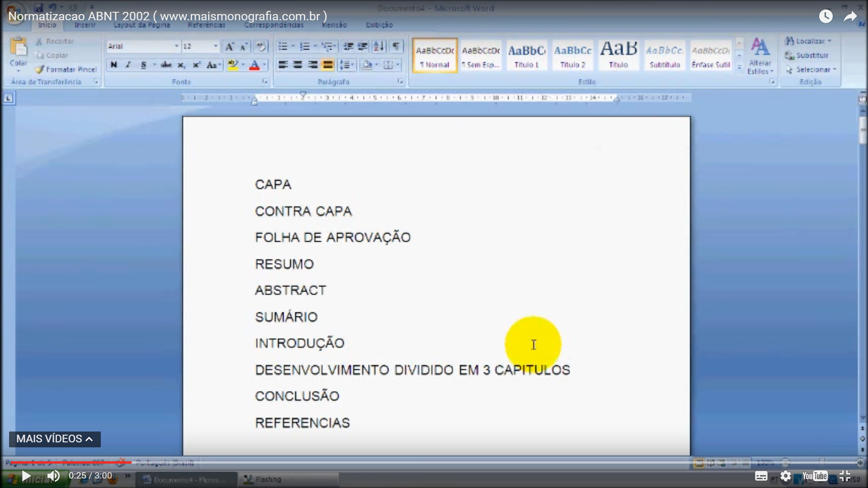
Task: Switch to the Correspondências tab
Action: coord(274,25)
